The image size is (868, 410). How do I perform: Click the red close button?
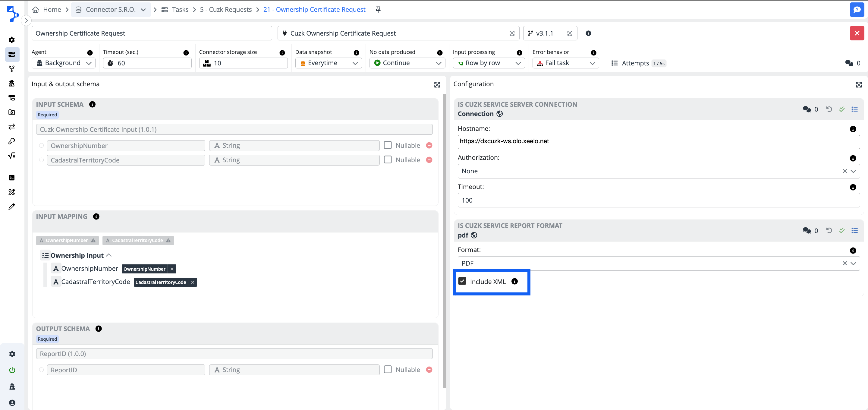(x=857, y=33)
